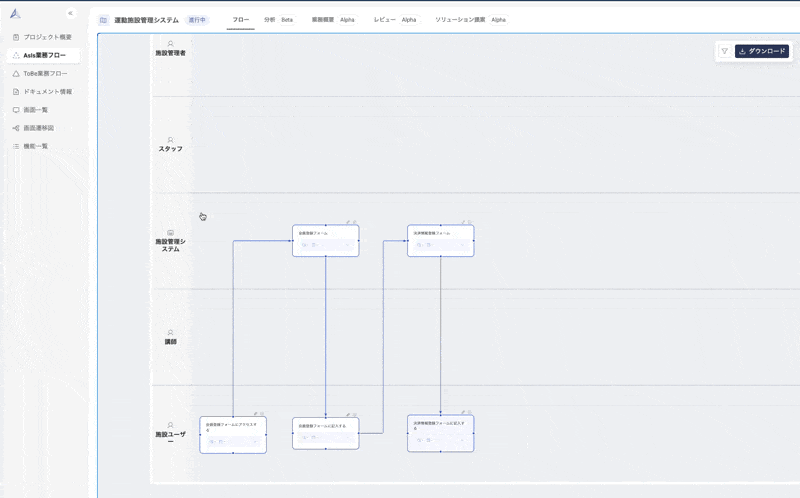Click the icon beside the pencil on 決済情報登録フォームに記入する node
800x498 pixels.
(470, 412)
